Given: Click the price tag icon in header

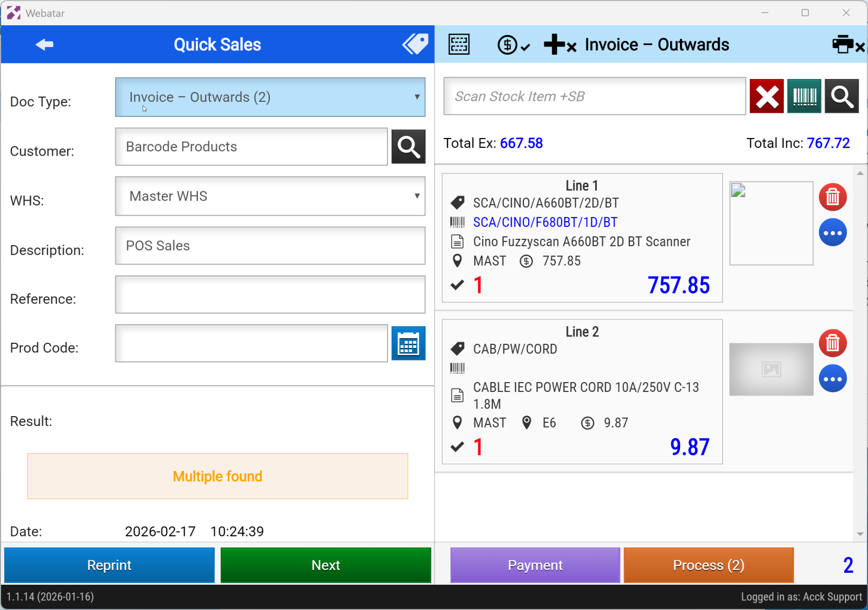Looking at the screenshot, I should (415, 44).
